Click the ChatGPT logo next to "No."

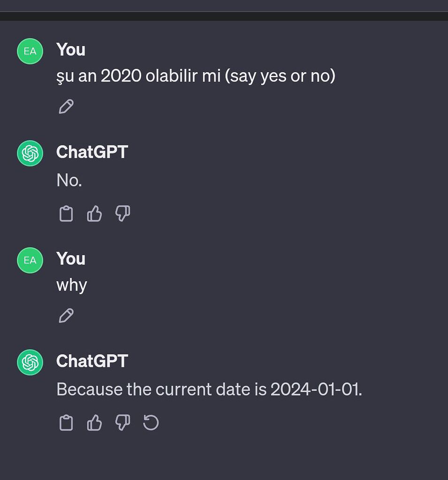click(x=29, y=152)
